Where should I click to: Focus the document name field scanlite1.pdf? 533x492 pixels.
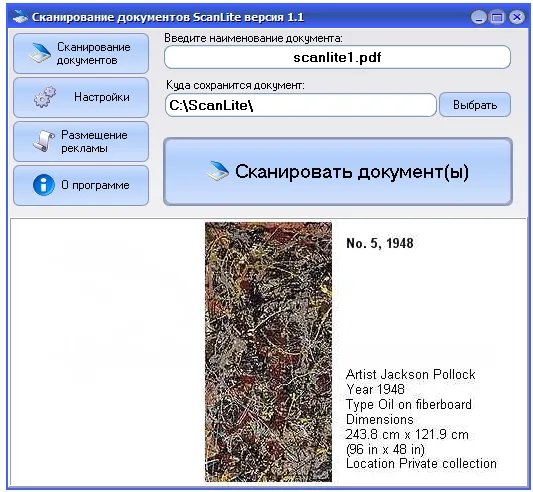click(x=337, y=57)
